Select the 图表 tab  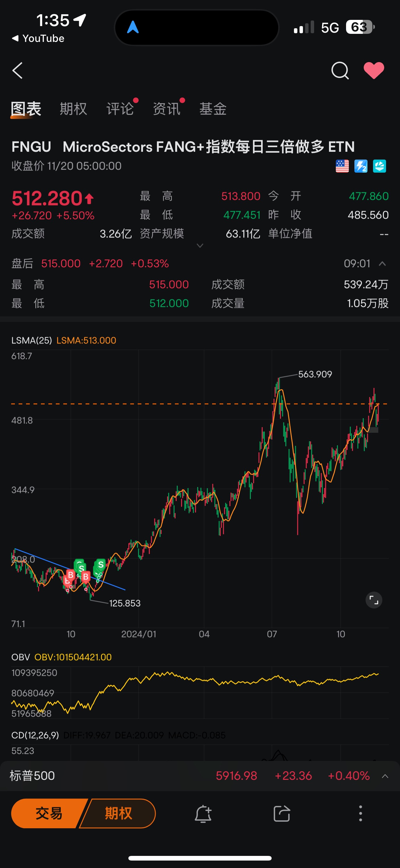[x=26, y=109]
